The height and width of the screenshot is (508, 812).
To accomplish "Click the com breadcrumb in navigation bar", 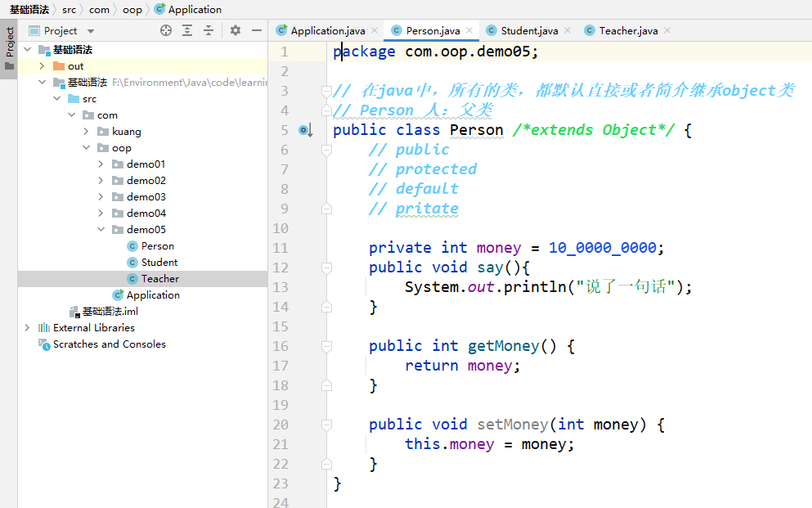I will [x=99, y=9].
